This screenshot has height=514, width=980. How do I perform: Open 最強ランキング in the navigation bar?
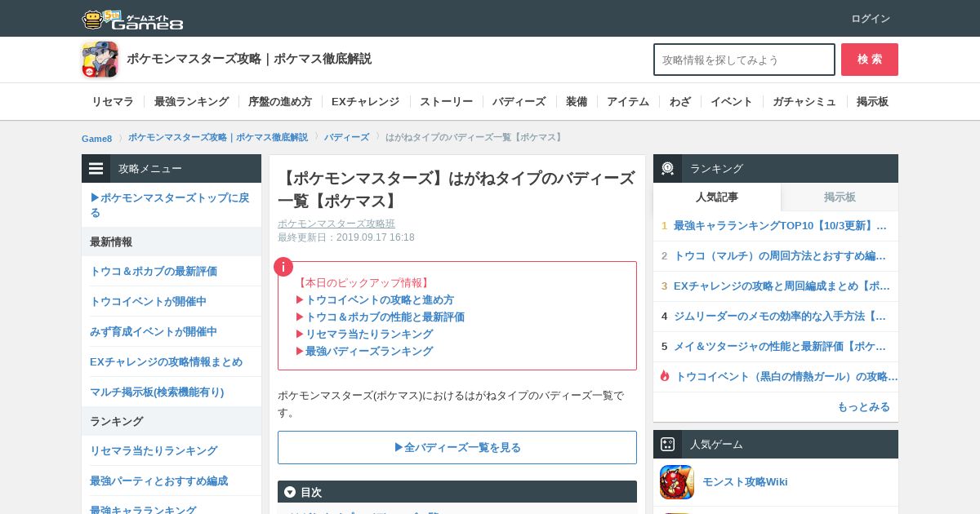click(x=192, y=102)
